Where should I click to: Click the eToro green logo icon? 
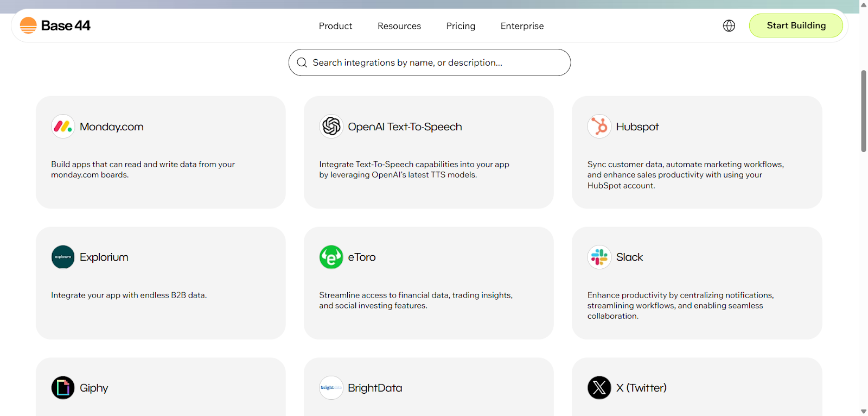click(331, 257)
